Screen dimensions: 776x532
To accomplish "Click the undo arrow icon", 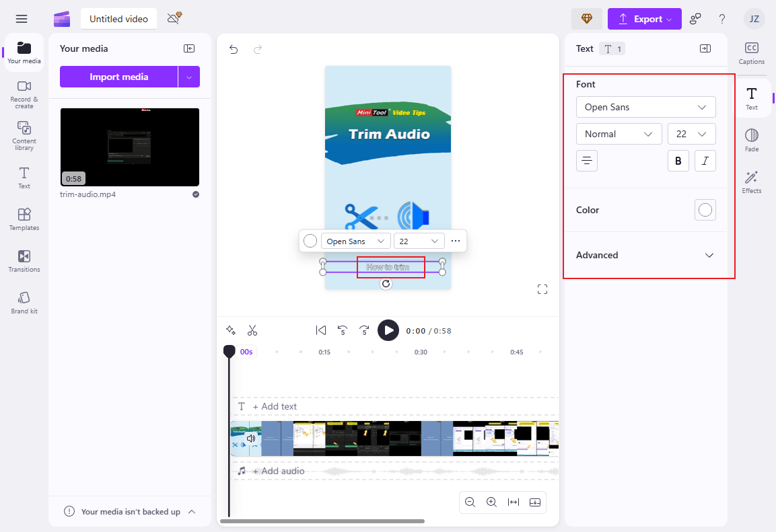I will pos(234,49).
